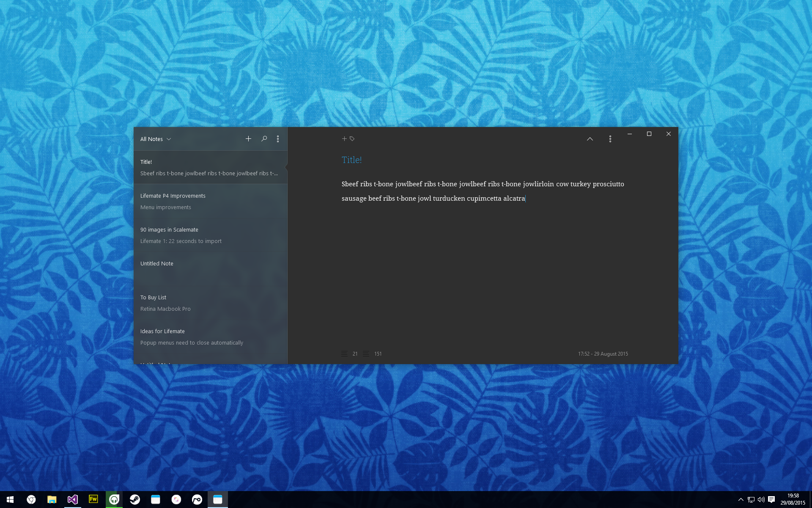Open Visual Studio from taskbar
Viewport: 812px width, 508px height.
[x=72, y=500]
